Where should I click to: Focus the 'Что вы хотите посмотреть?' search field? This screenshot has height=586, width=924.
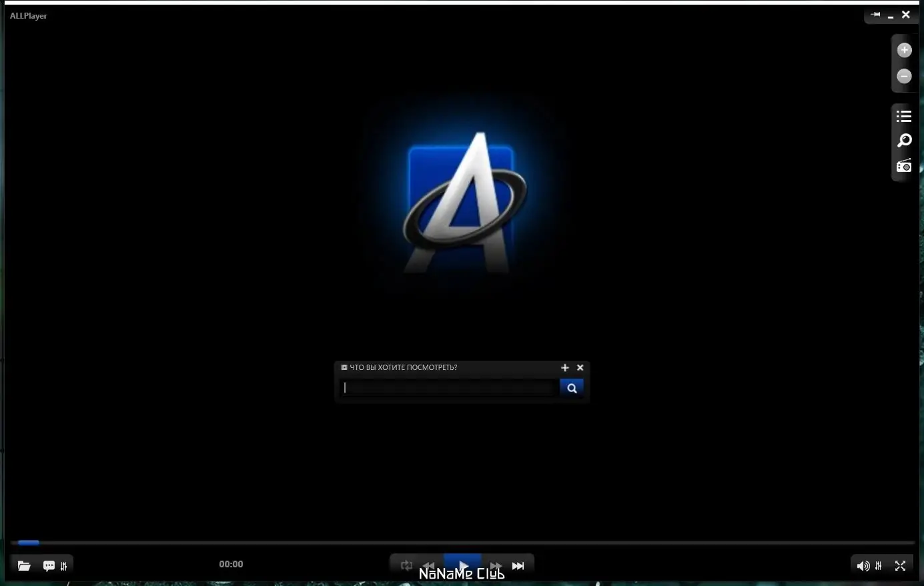point(450,387)
